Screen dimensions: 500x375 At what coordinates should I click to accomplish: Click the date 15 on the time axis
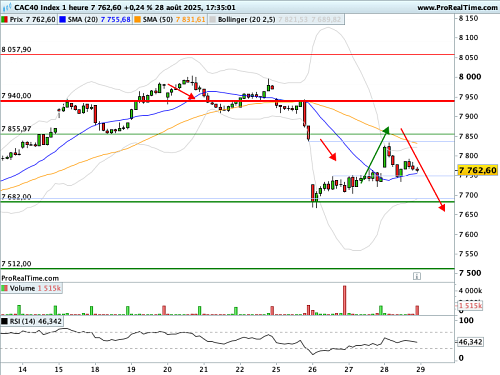(59, 369)
